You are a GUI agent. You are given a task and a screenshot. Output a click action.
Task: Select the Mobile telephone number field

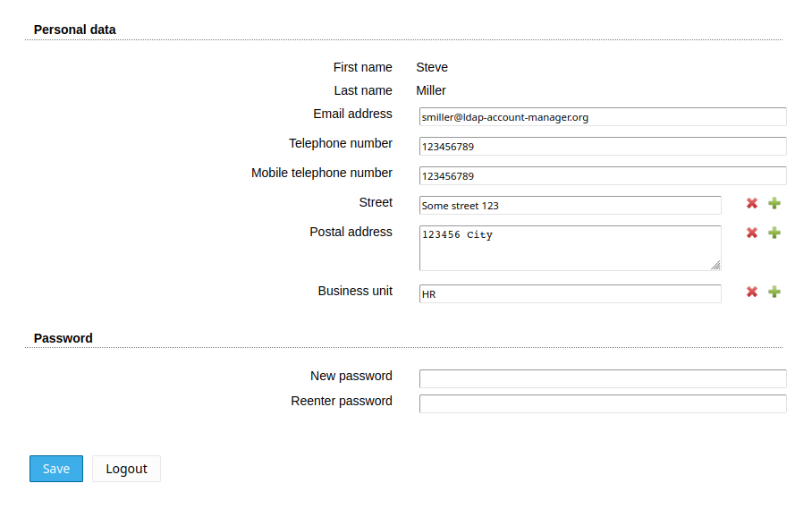[602, 176]
